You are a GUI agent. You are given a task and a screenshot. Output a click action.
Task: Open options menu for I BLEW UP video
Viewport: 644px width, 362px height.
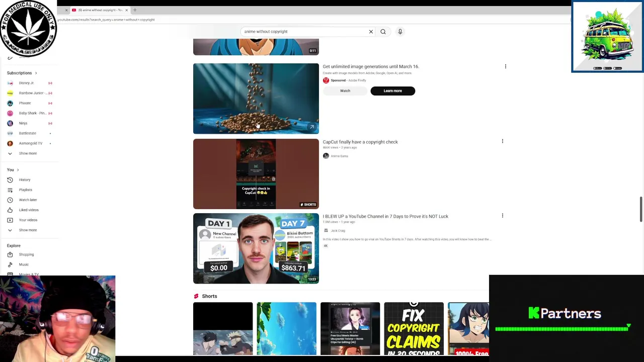[x=502, y=216]
